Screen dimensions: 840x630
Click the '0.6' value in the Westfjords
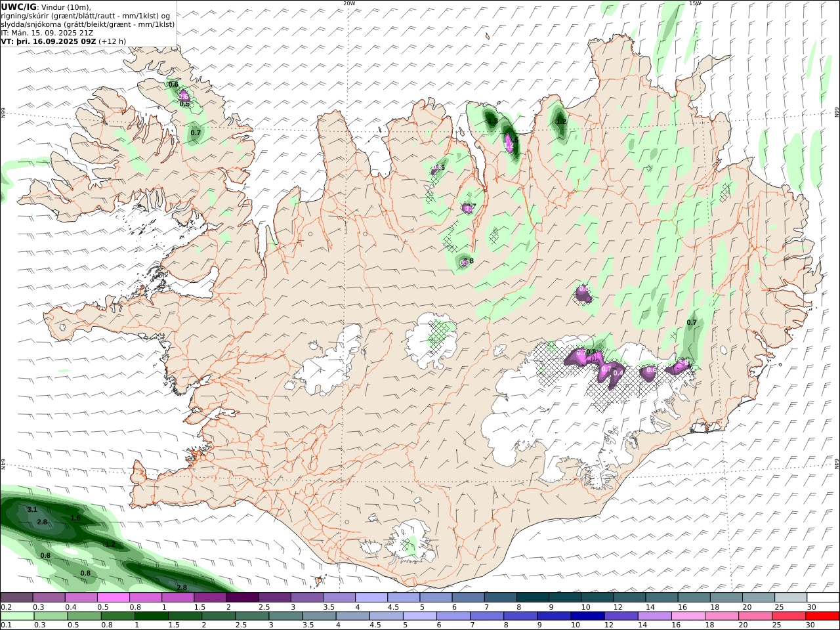pos(173,84)
